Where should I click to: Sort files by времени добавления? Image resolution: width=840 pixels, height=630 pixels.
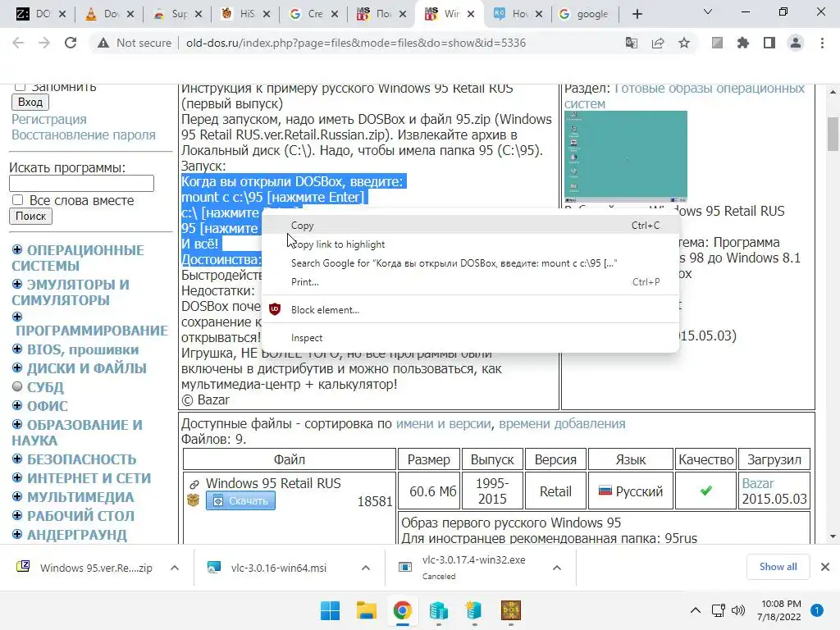click(562, 424)
